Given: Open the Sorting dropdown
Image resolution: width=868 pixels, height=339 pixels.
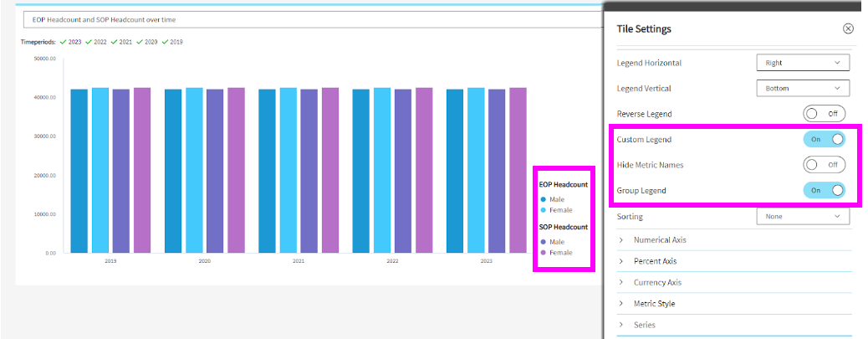Looking at the screenshot, I should tap(802, 217).
